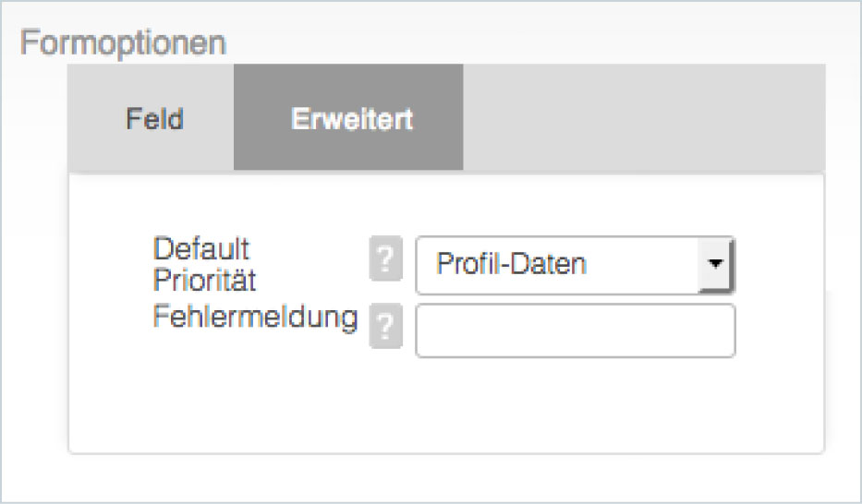Click the word Priorität in the label
Screen dimensions: 862x504
pos(204,279)
